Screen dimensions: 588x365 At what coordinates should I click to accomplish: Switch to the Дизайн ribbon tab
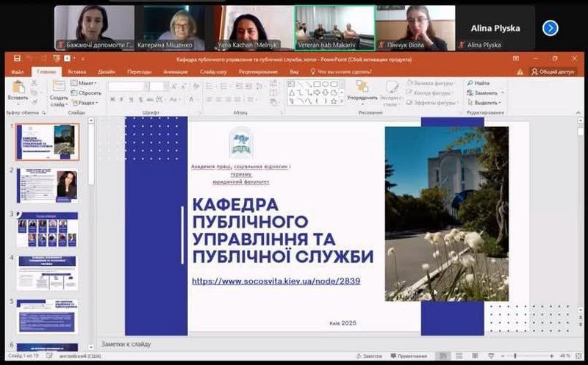(107, 71)
